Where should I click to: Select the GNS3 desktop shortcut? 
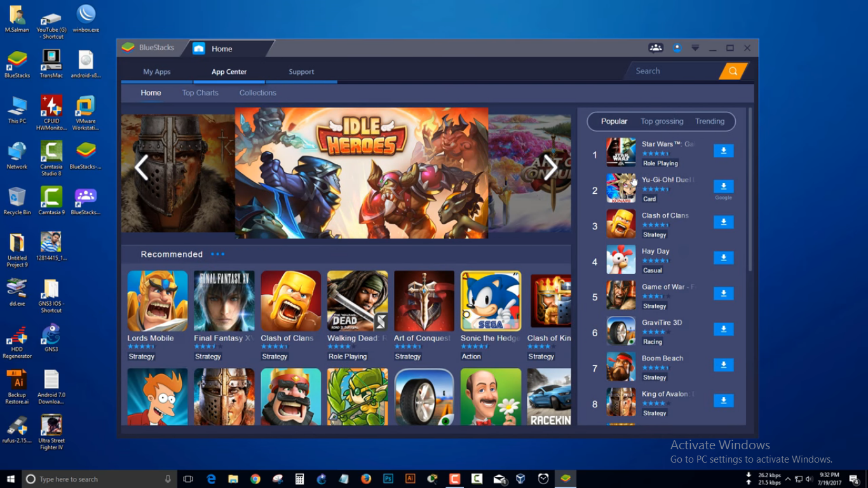click(51, 337)
